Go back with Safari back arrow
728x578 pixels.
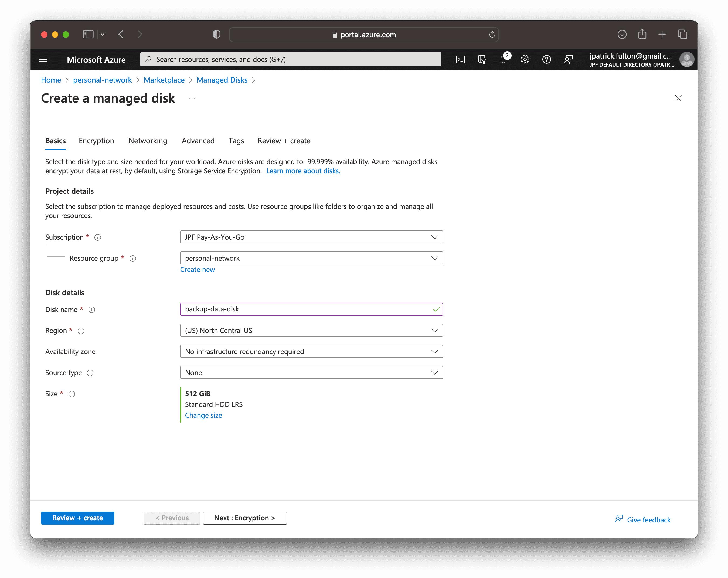pyautogui.click(x=121, y=35)
